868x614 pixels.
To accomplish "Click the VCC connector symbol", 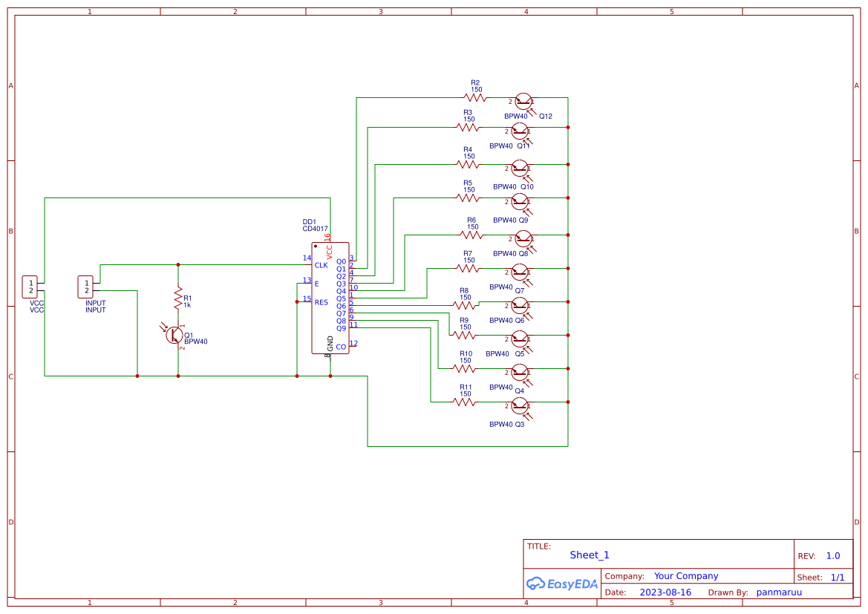I will coord(31,285).
